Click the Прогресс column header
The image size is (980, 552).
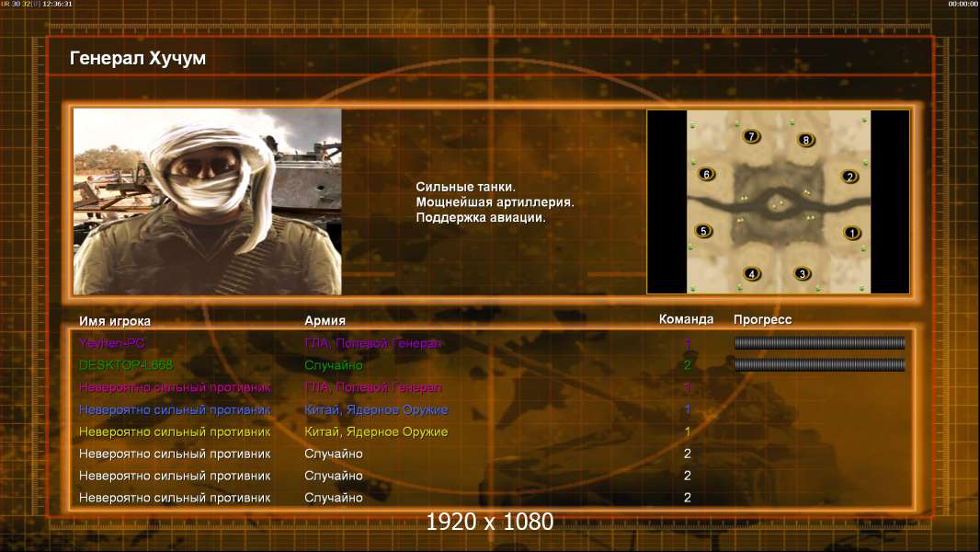coord(762,319)
